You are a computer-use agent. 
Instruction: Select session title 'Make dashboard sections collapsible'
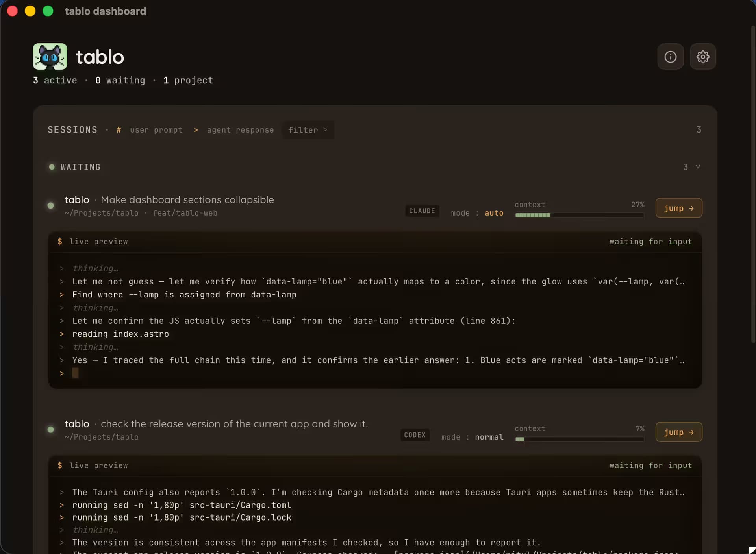(x=187, y=200)
